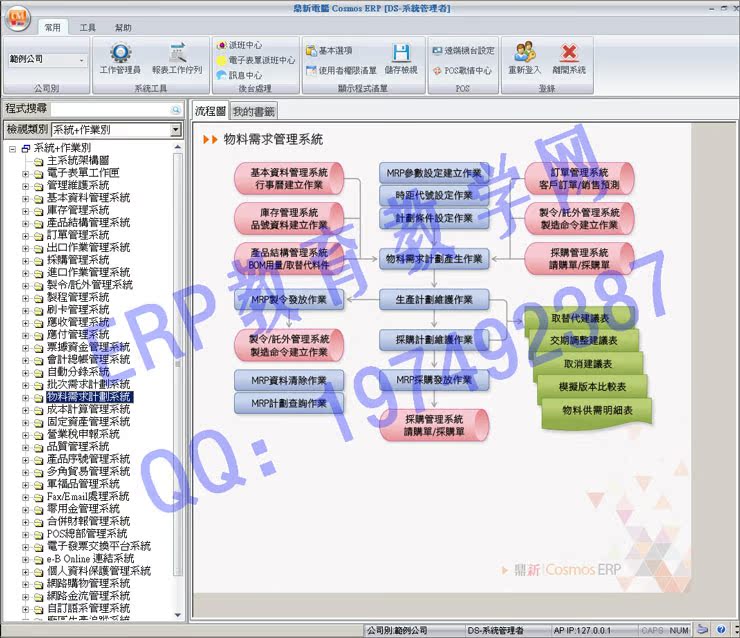Open 訊息中心 message center
This screenshot has width=740, height=638.
[239, 75]
